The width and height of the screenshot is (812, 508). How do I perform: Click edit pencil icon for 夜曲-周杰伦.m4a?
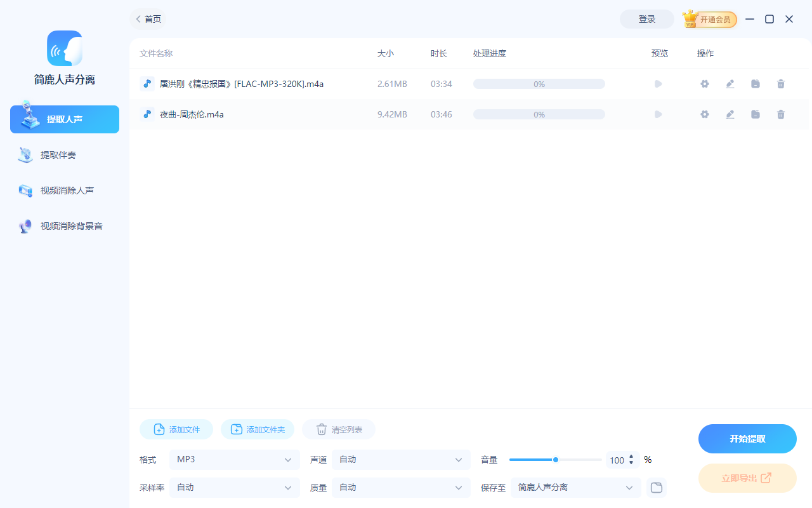[x=730, y=114]
